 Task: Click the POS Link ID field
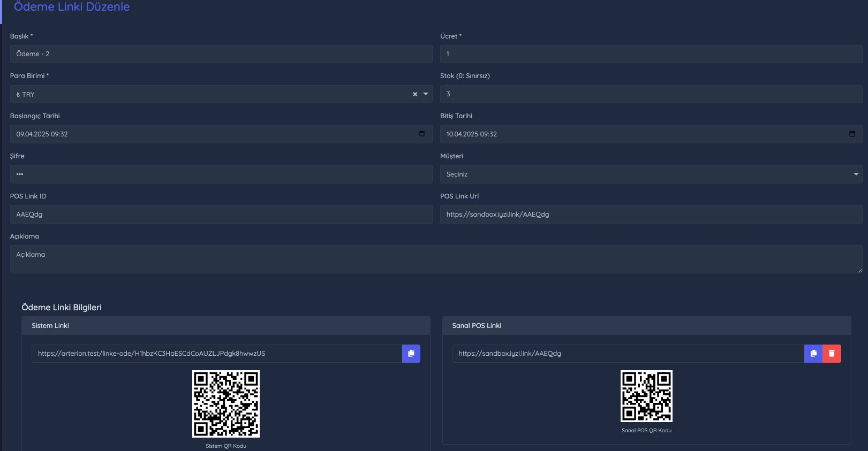tap(221, 215)
